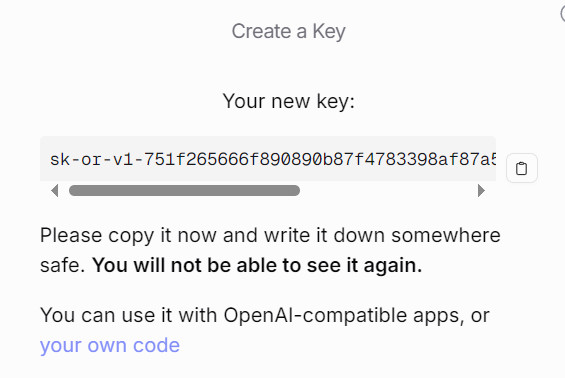
Task: Click the empty scrollbar track right of the thumb
Action: pyautogui.click(x=388, y=191)
